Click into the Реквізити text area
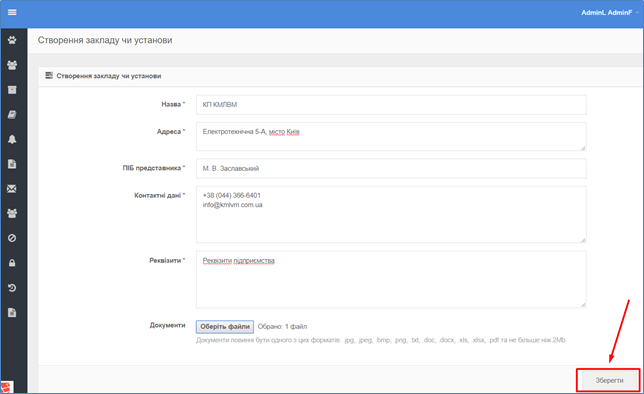This screenshot has width=644, height=394. pyautogui.click(x=391, y=279)
